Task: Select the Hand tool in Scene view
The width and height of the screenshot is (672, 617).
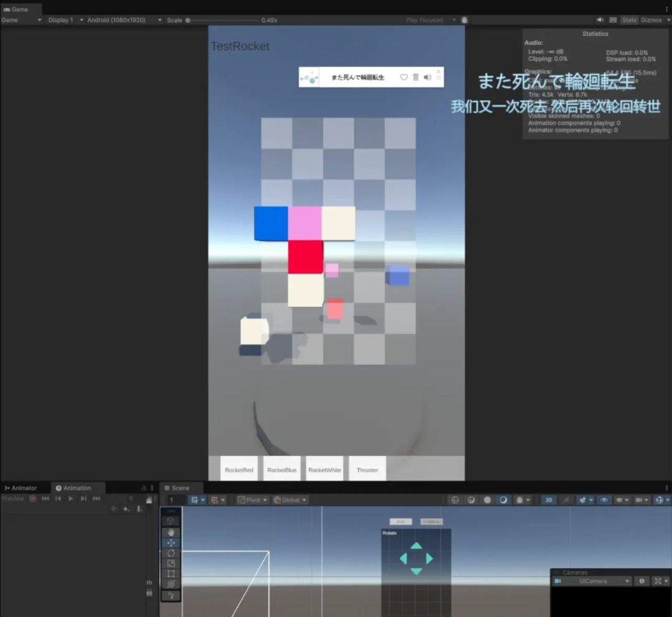Action: point(171,532)
